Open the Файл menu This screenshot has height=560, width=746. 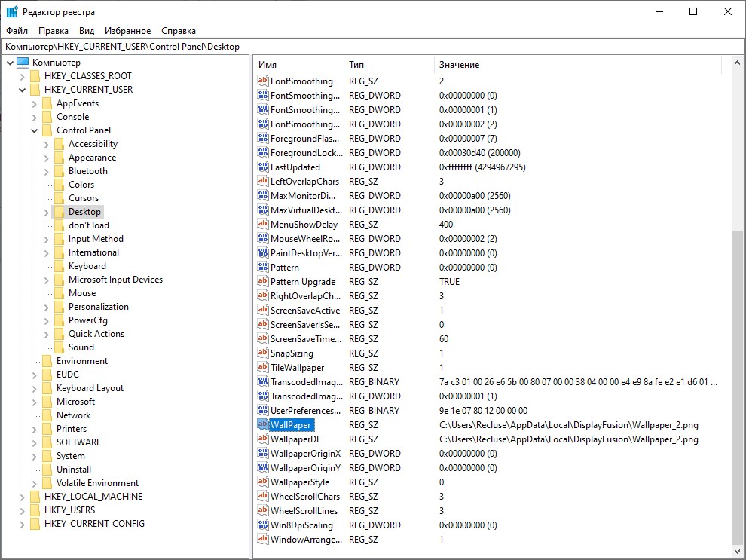tap(17, 31)
